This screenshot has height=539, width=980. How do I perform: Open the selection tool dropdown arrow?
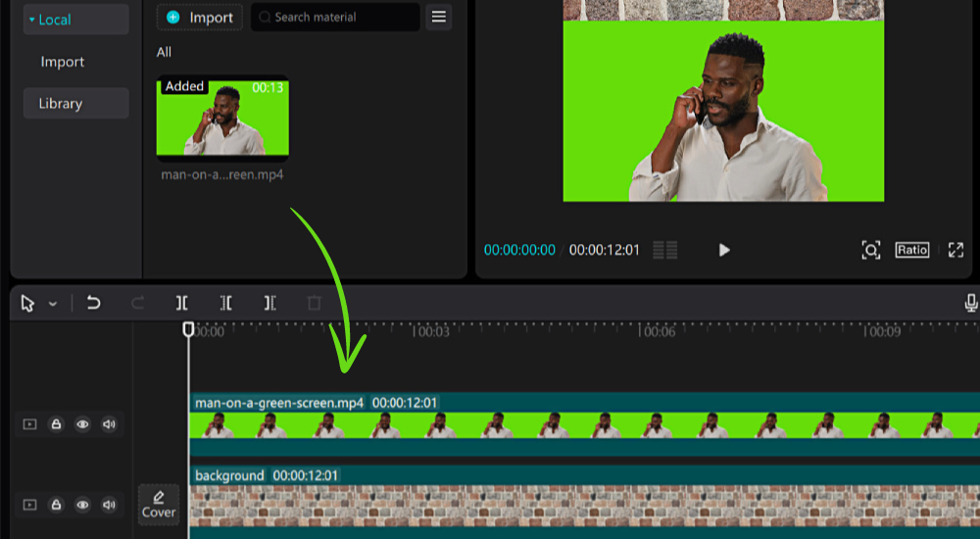click(53, 305)
